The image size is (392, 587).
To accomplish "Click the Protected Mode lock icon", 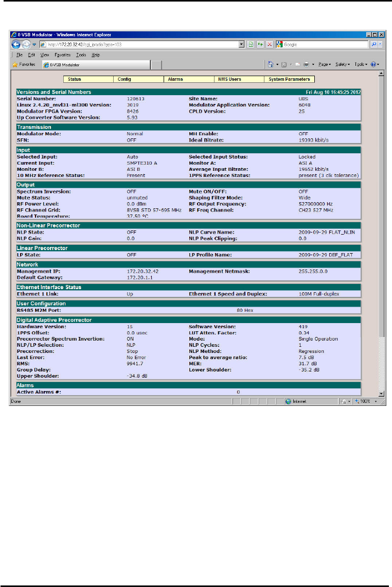I will click(343, 401).
